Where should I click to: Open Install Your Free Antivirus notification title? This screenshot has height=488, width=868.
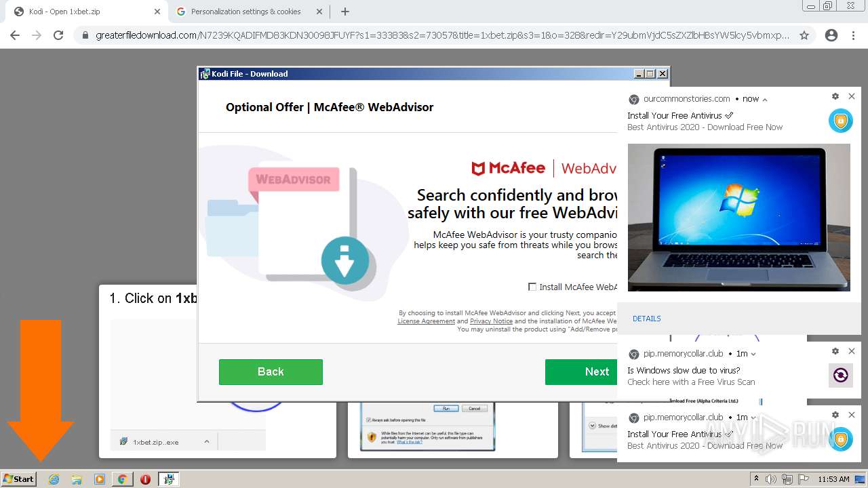pos(680,116)
